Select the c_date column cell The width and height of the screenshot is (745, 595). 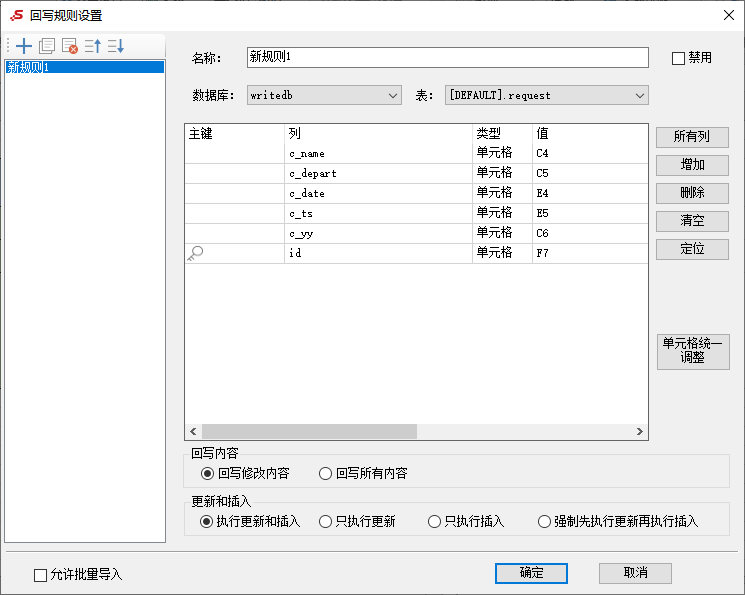[x=379, y=193]
